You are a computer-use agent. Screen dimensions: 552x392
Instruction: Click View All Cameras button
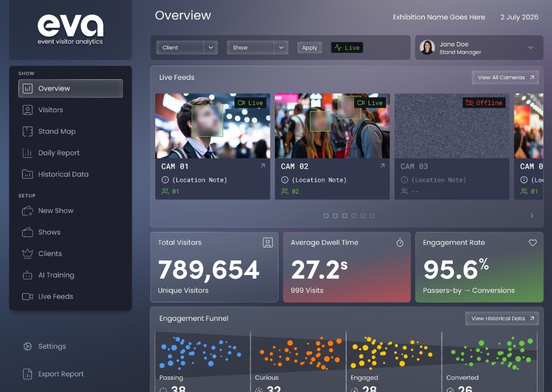[x=505, y=78]
